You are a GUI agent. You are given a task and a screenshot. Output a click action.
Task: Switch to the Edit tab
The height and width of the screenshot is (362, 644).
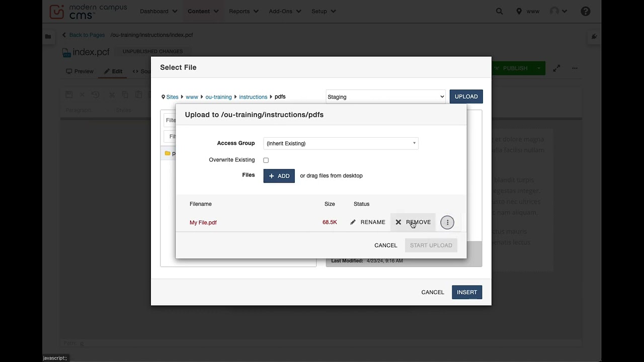coord(113,71)
